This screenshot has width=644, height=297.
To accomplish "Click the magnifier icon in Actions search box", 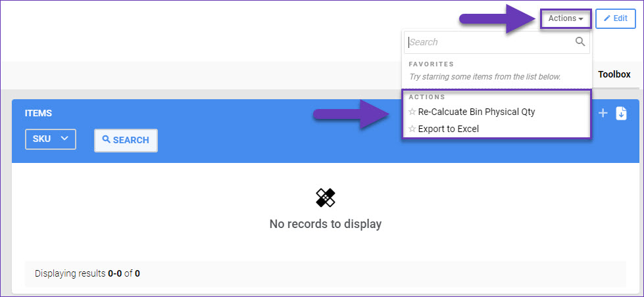I will pyautogui.click(x=580, y=42).
